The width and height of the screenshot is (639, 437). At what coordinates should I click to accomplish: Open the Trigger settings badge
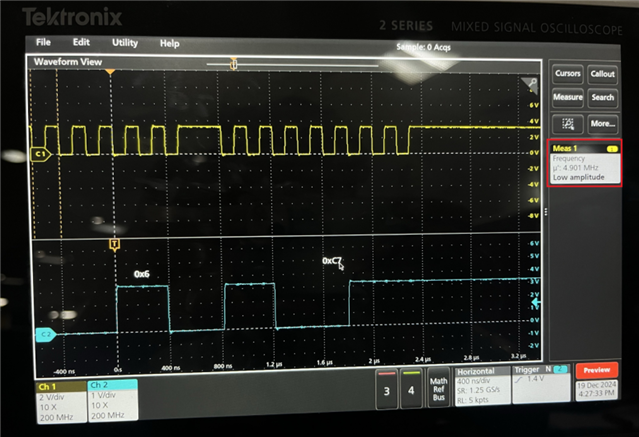(541, 384)
